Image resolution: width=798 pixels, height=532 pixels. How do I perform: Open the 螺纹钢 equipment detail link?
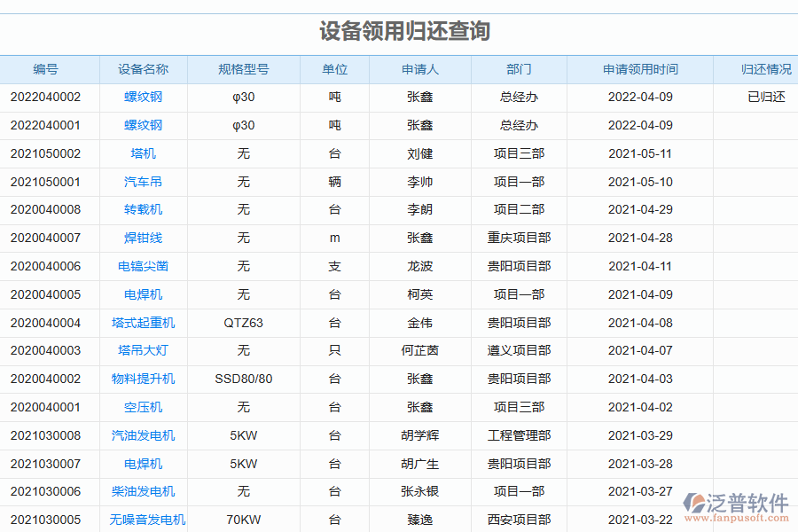(x=145, y=98)
